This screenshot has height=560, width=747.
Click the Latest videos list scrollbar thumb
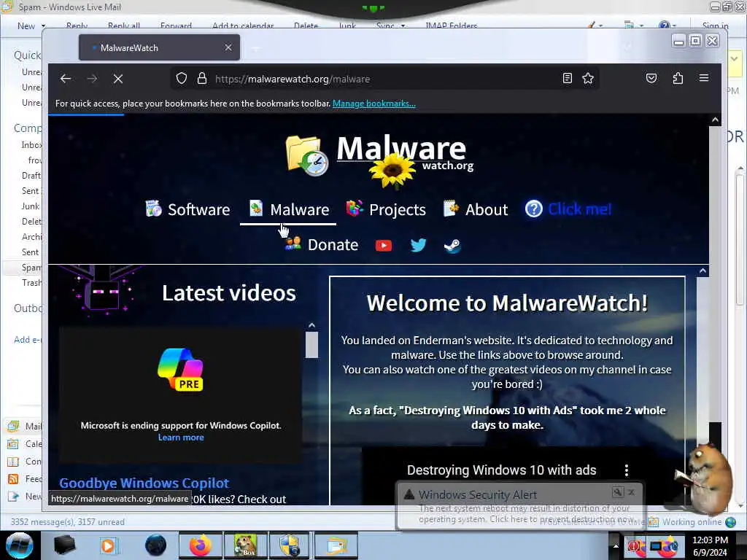click(x=311, y=344)
